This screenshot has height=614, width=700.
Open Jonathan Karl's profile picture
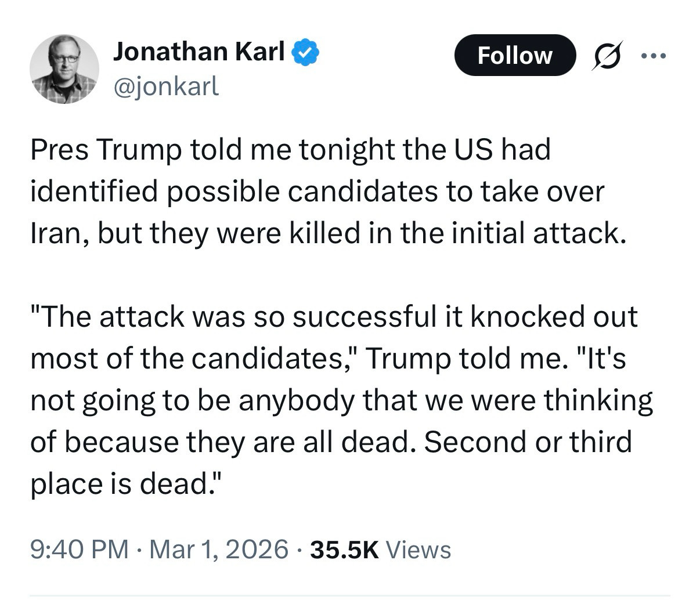64,69
